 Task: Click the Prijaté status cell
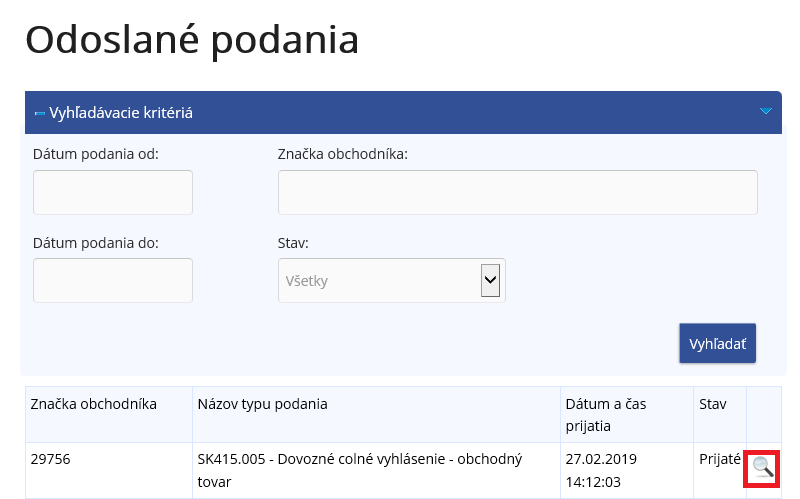pos(719,460)
